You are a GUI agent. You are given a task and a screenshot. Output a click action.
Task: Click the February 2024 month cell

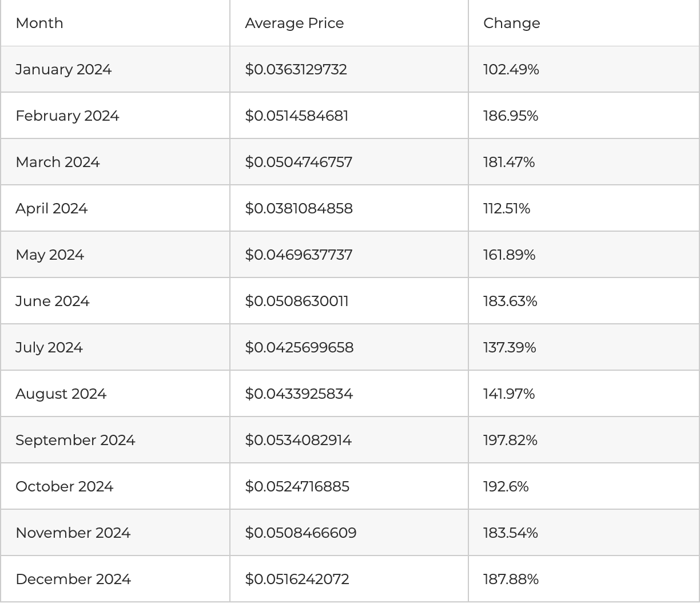[x=67, y=116]
